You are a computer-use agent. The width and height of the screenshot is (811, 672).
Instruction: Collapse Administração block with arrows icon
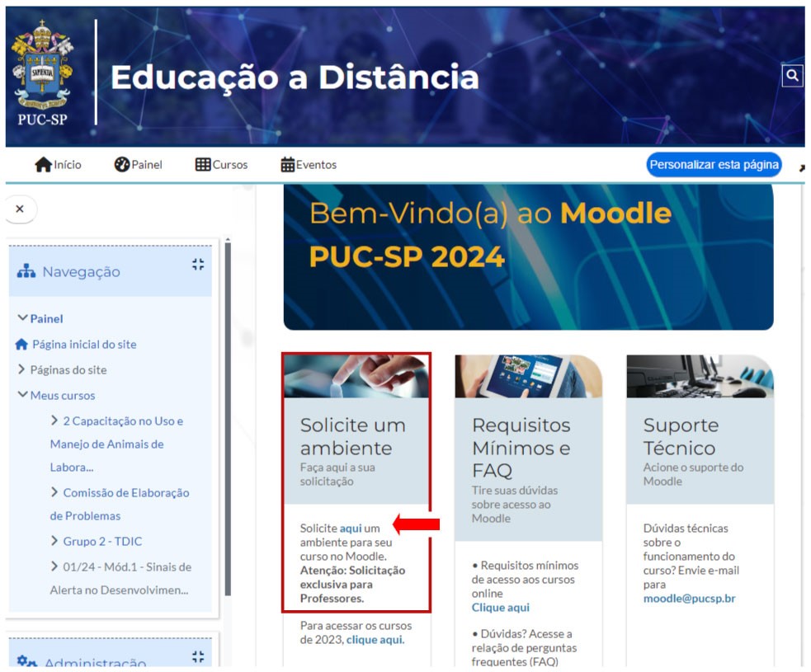click(x=198, y=657)
